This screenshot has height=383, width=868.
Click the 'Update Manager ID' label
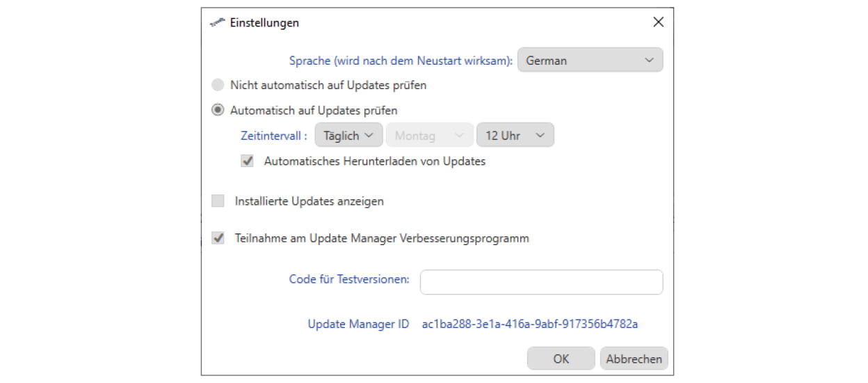(358, 324)
